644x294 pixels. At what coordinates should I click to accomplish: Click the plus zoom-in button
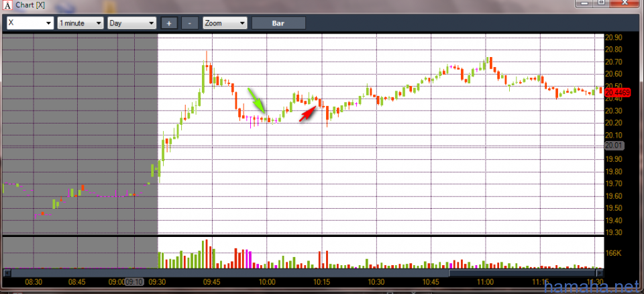point(169,23)
